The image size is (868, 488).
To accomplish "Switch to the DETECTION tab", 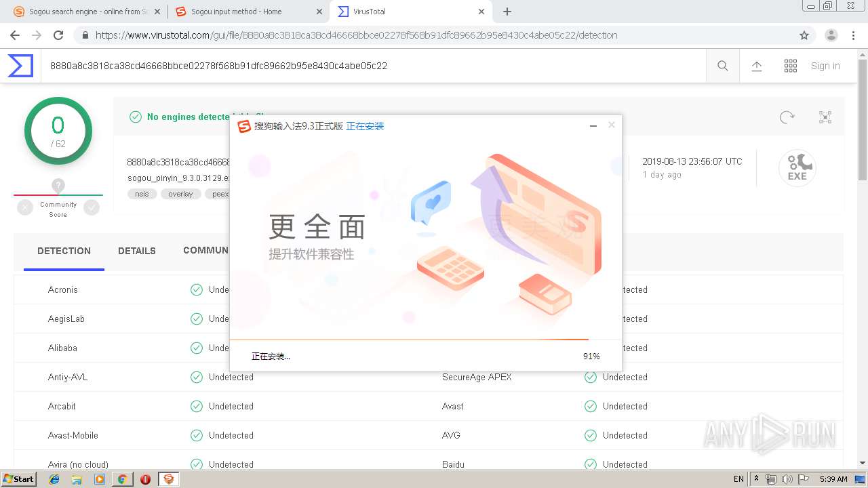I will [64, 251].
